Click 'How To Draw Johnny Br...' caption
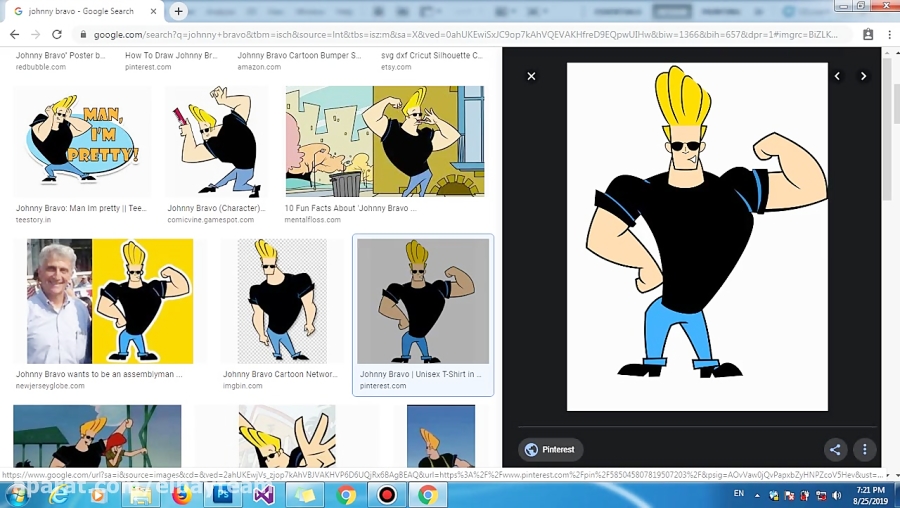Viewport: 900px width, 508px height. pyautogui.click(x=171, y=56)
